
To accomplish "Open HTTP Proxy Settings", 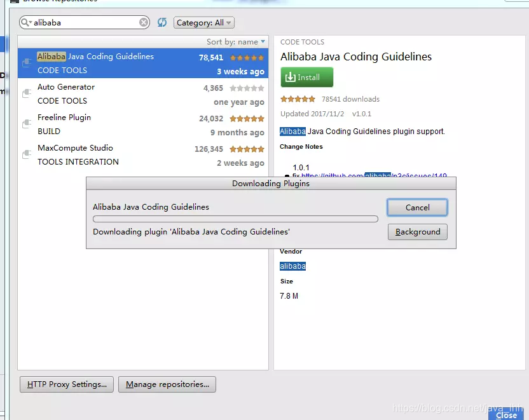I will [67, 384].
